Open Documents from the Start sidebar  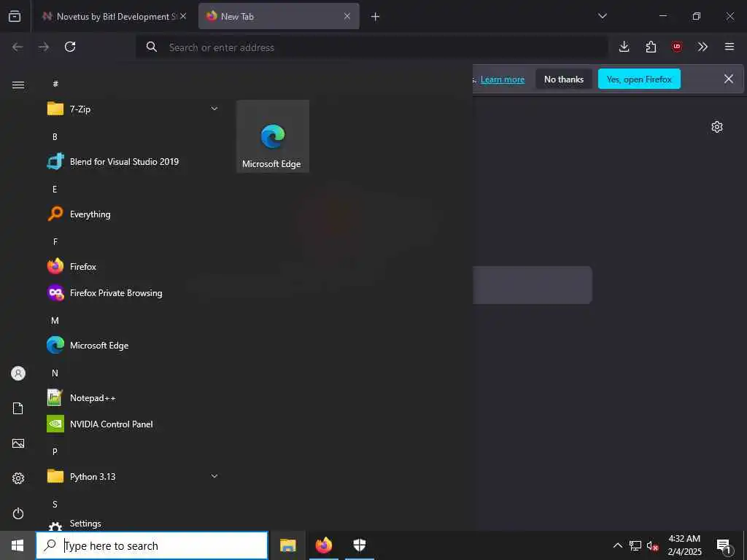pos(18,408)
